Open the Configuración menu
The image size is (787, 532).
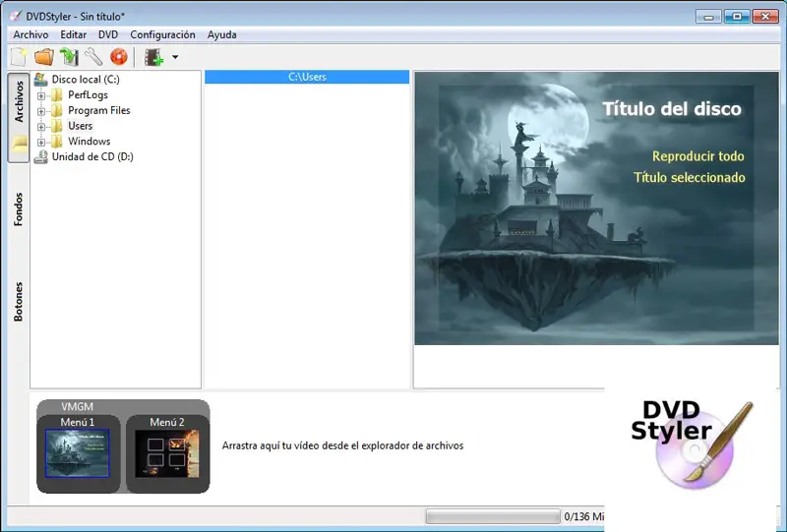point(162,34)
